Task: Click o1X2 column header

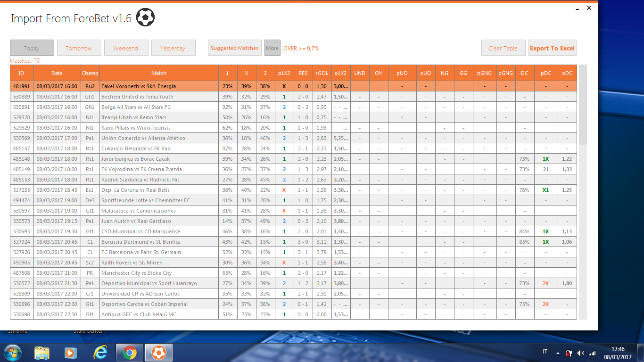Action: coord(341,73)
